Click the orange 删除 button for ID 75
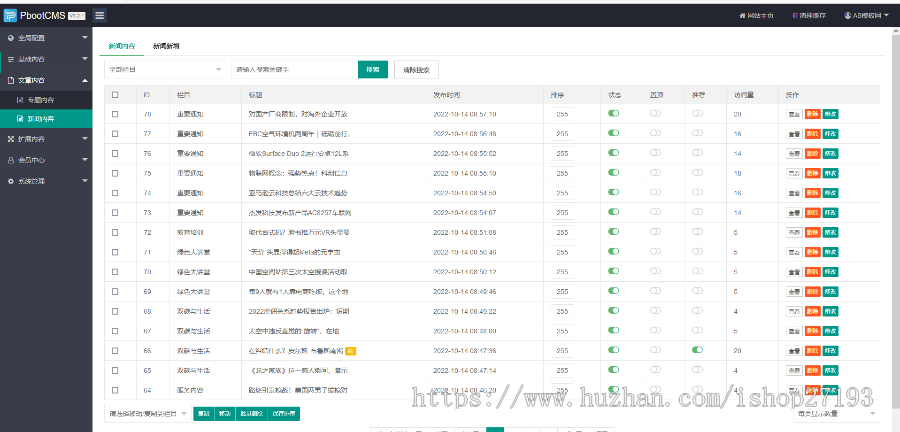The height and width of the screenshot is (432, 900). pos(812,173)
